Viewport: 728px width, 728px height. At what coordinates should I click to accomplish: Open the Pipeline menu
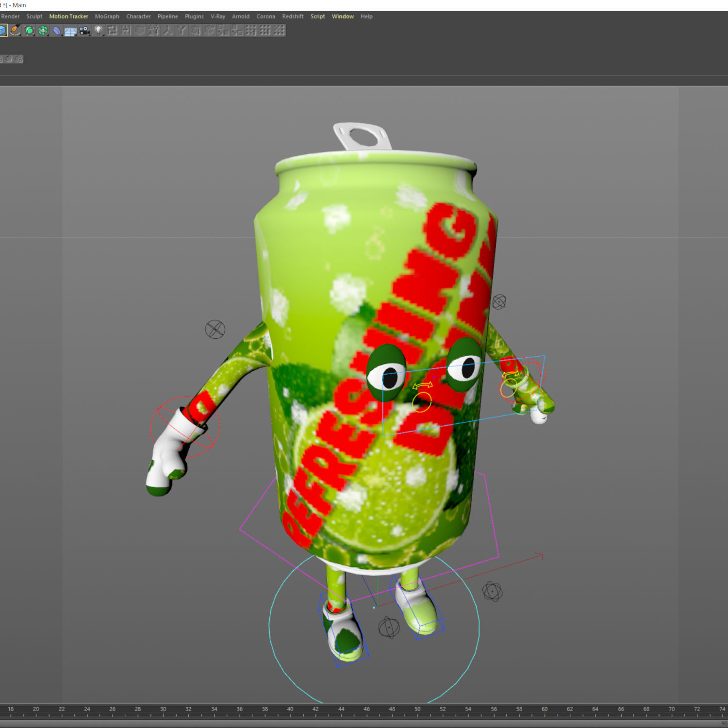click(x=167, y=17)
